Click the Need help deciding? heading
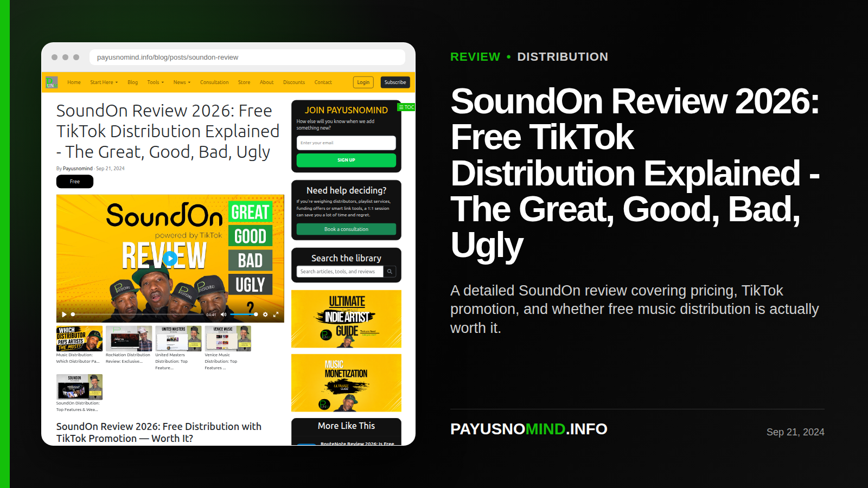 pyautogui.click(x=346, y=190)
